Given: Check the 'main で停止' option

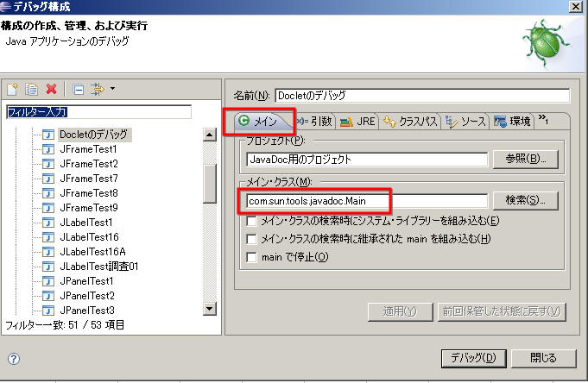Looking at the screenshot, I should click(251, 257).
